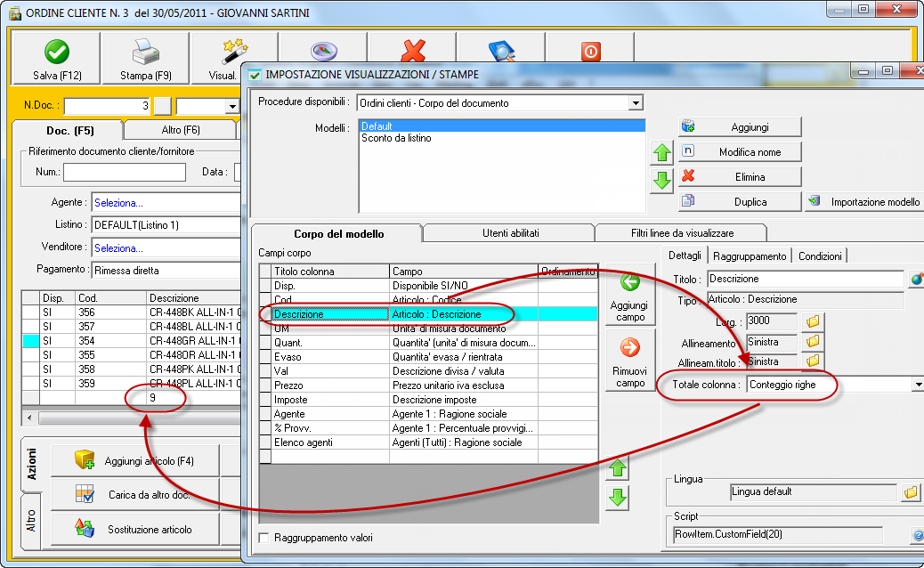924x568 pixels.
Task: Select order row with code 358
Action: click(x=132, y=369)
